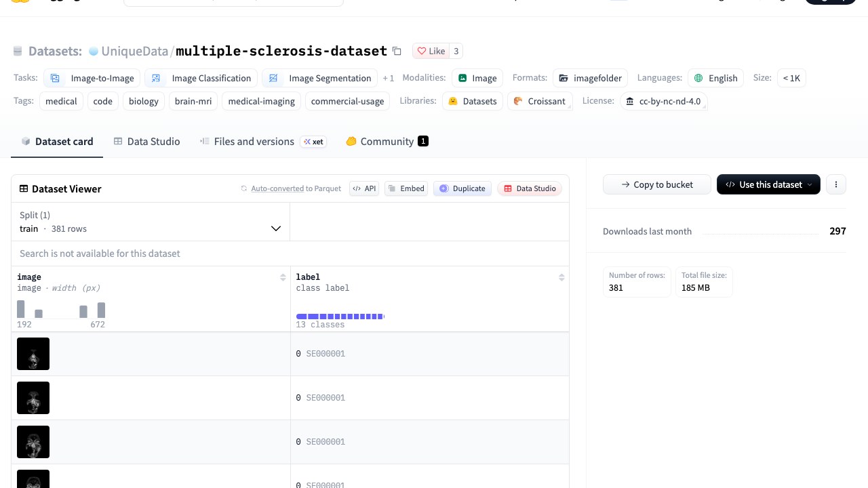Switch to the Community tab
This screenshot has height=488, width=868.
387,141
